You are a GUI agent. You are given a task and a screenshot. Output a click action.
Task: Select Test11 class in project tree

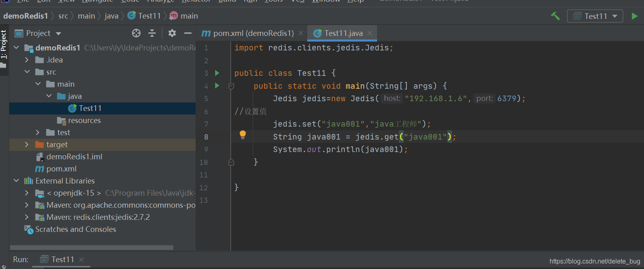102,108
